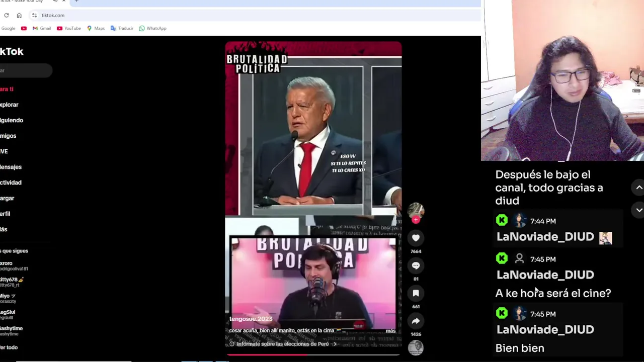Screen dimensions: 644x362
Task: Like the TikTok video with heart icon
Action: [416, 238]
